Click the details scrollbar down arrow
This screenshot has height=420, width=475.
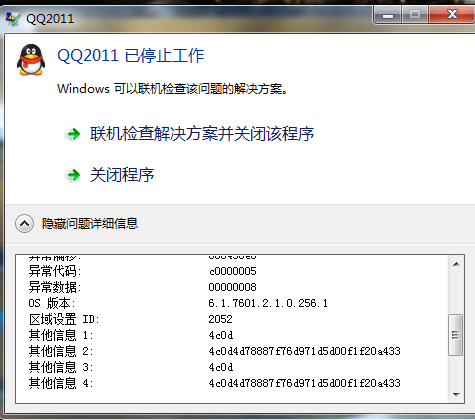tap(456, 395)
